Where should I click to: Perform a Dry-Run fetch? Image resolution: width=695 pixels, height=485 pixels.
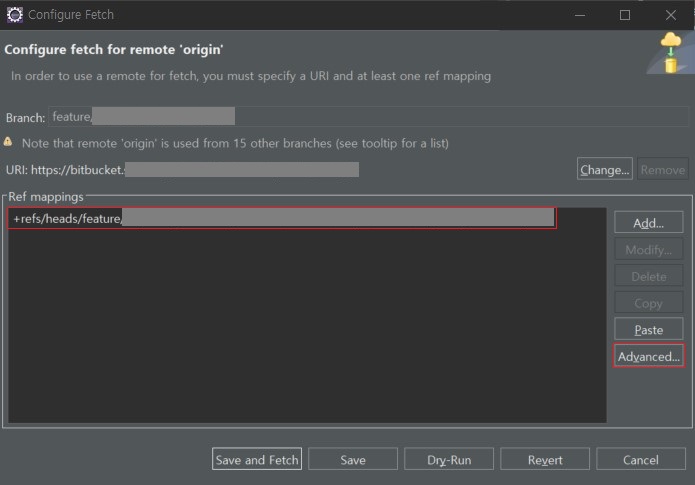[449, 459]
